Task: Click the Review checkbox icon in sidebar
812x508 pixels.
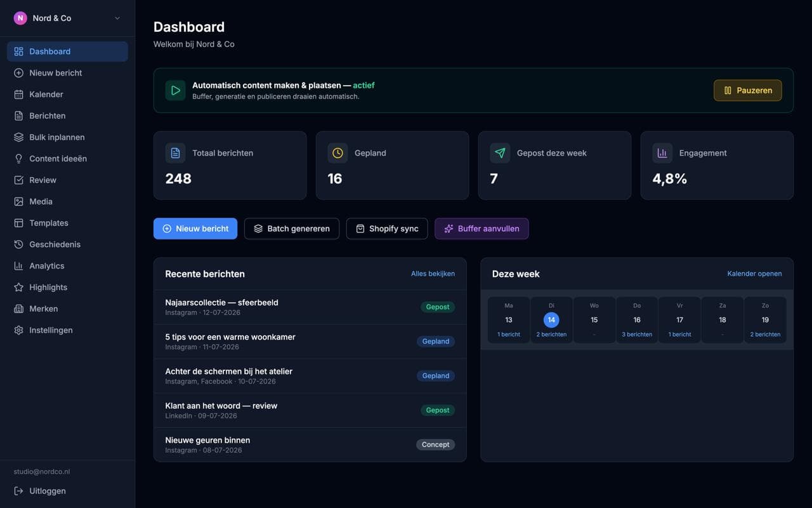Action: (18, 180)
